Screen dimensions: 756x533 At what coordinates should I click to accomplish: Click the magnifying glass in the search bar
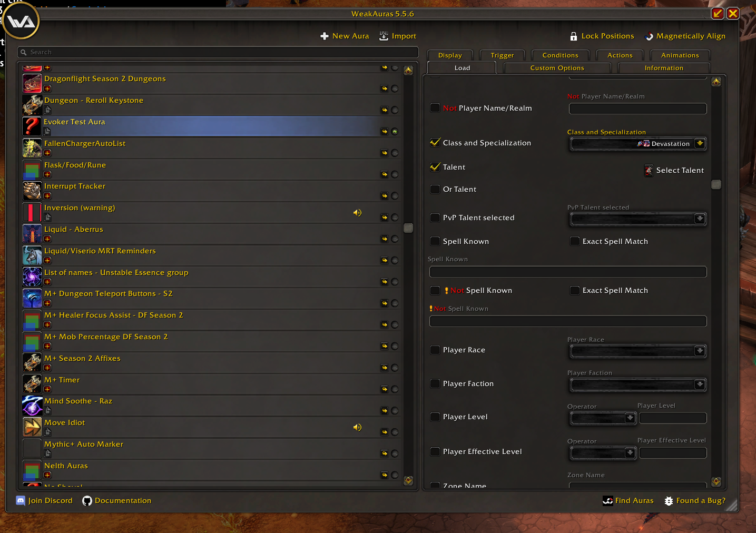(x=23, y=52)
